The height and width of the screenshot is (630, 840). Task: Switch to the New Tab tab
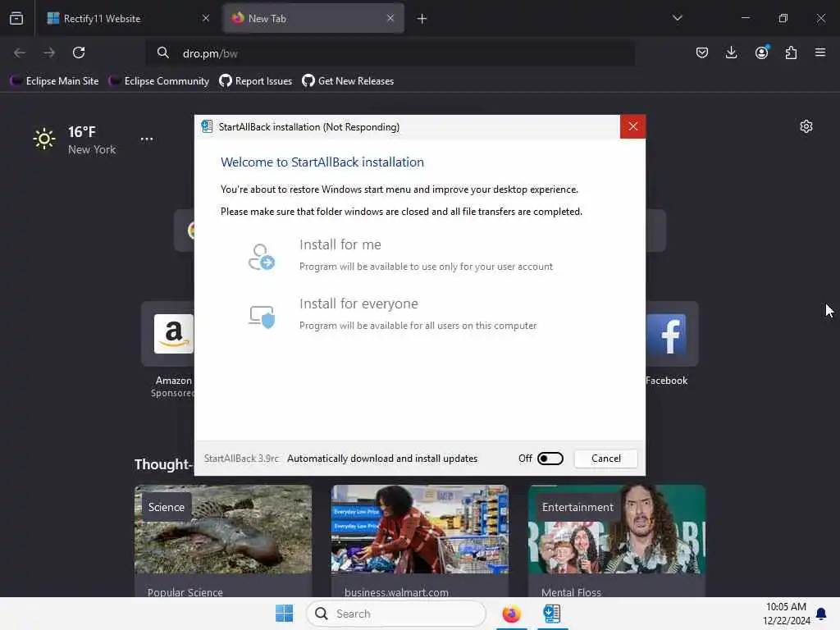[313, 18]
